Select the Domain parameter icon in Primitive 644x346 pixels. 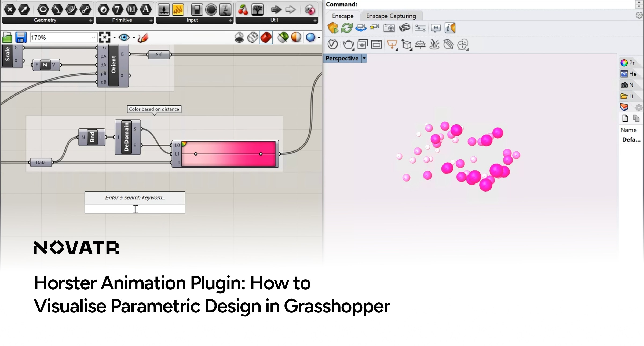pos(104,10)
